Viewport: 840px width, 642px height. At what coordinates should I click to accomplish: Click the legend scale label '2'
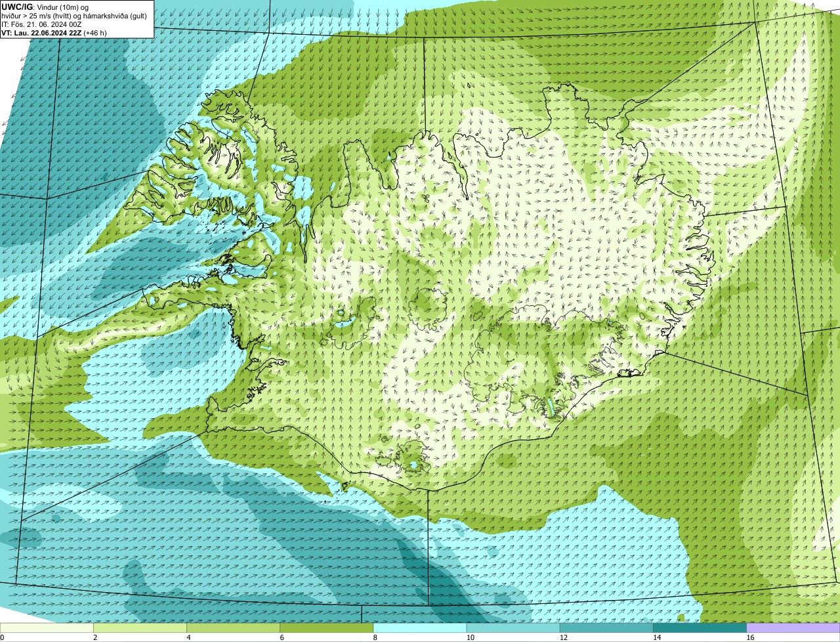(95, 637)
